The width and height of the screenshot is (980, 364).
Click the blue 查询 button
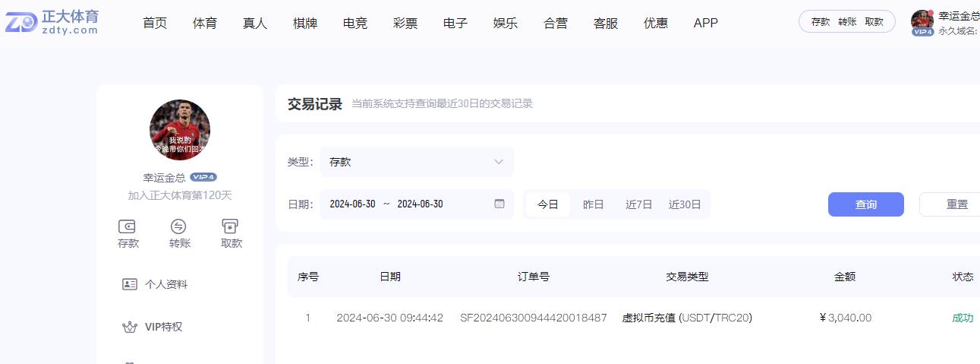pyautogui.click(x=866, y=204)
